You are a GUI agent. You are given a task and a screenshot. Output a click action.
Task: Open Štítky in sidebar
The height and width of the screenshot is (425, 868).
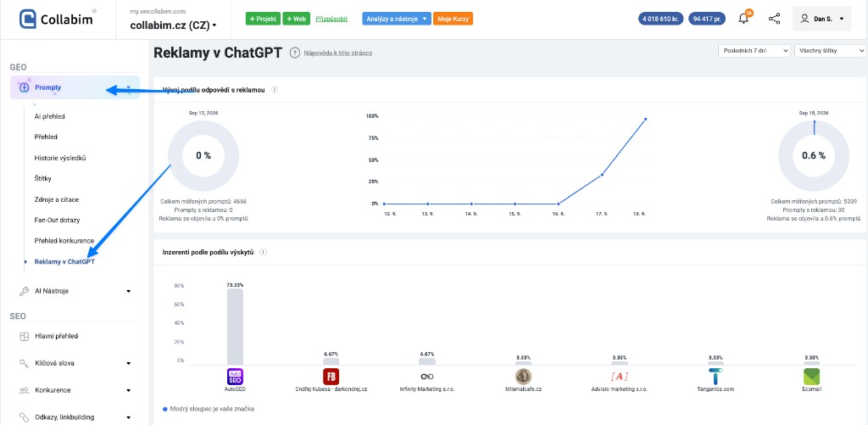(43, 178)
